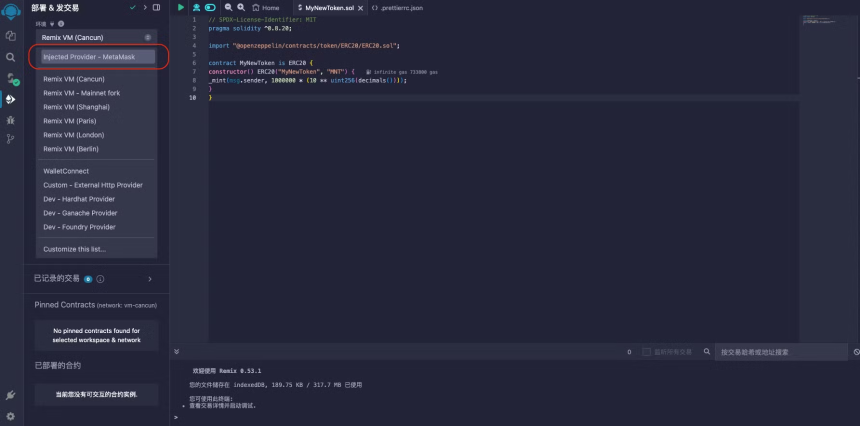Click the Pinned Contracts heading

pyautogui.click(x=65, y=305)
